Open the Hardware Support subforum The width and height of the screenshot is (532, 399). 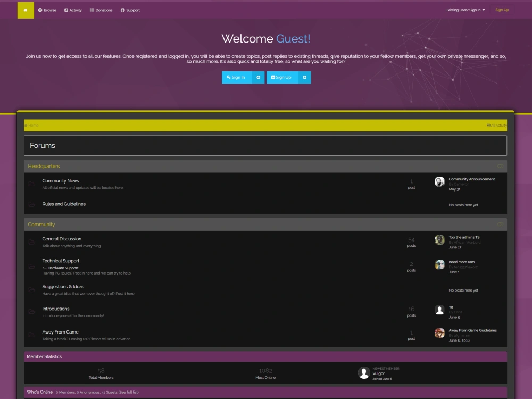(x=63, y=268)
